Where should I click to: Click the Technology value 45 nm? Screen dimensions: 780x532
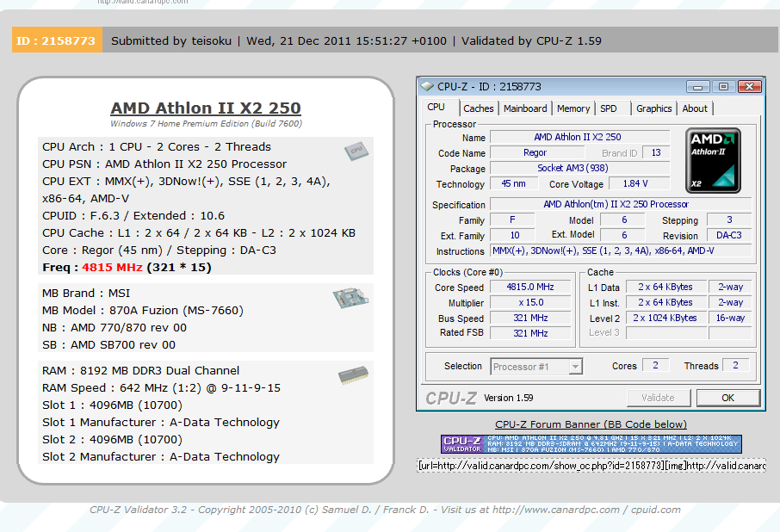[514, 183]
